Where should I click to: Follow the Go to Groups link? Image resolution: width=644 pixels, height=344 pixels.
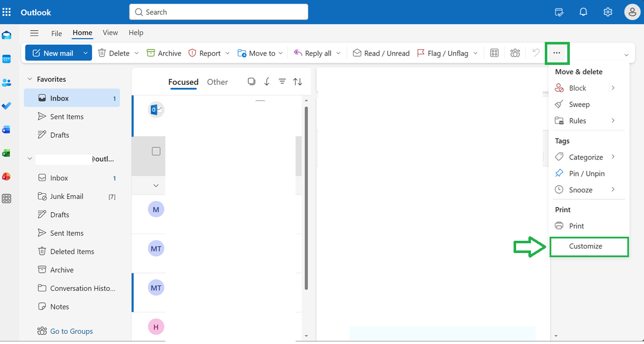click(x=71, y=331)
